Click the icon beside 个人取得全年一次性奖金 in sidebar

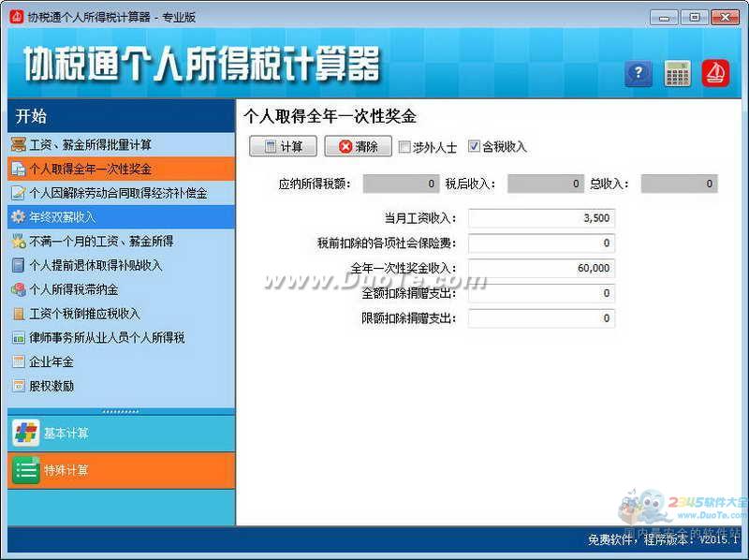coord(18,169)
